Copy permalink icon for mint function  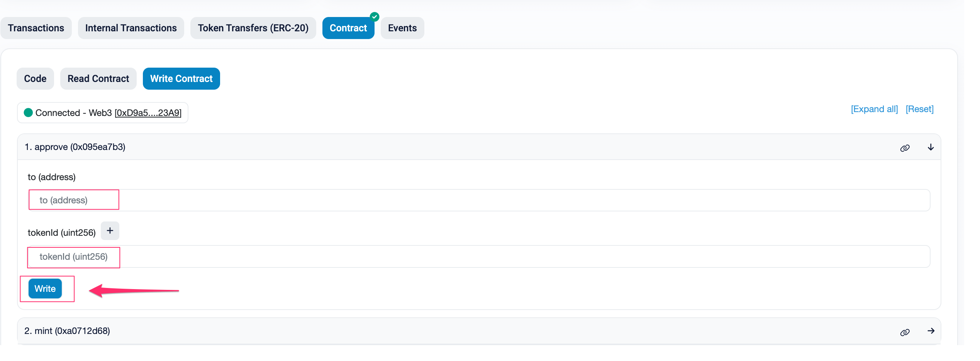pos(905,332)
